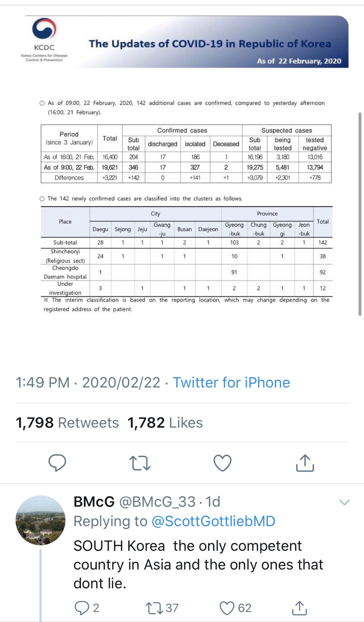Click the vertical scrollbar indicator
Screen dimensions: 364x622
[x=360, y=214]
